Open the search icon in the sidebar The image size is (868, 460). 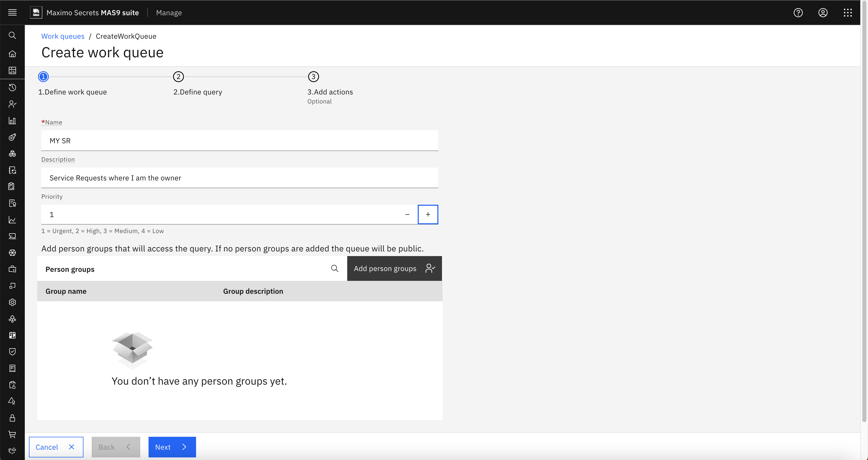(12, 35)
